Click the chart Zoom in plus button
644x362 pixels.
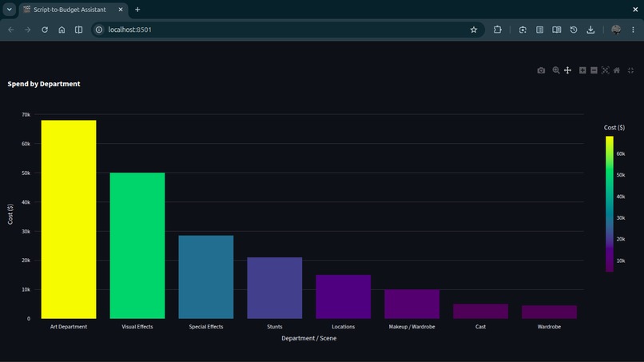click(582, 70)
